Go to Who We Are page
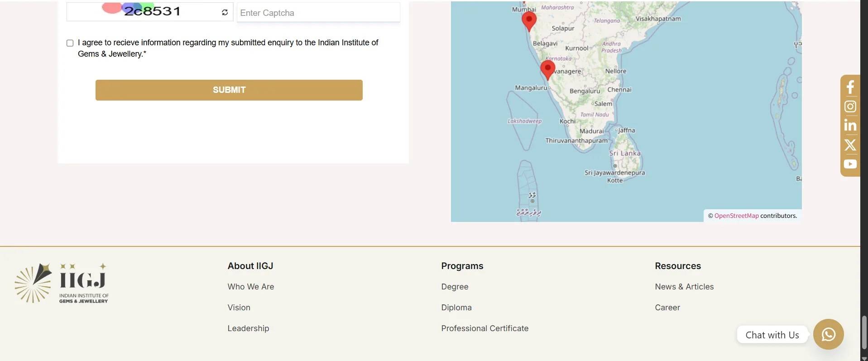Image resolution: width=868 pixels, height=361 pixels. 250,287
